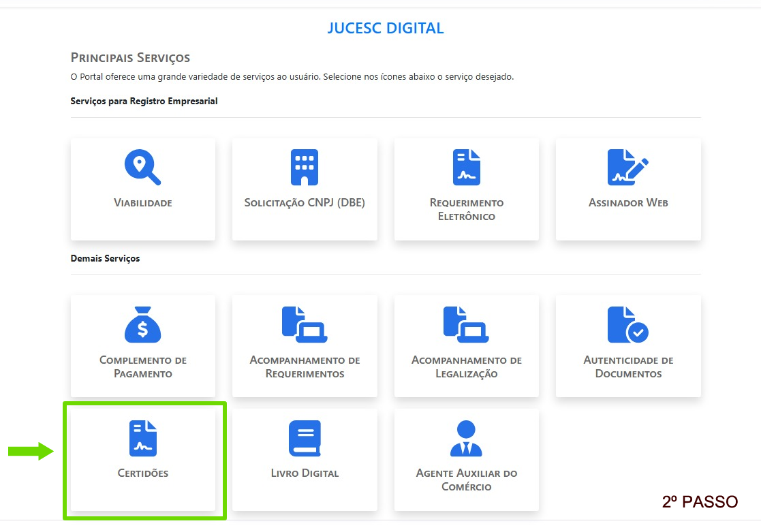This screenshot has width=761, height=532.
Task: Click the "Assinador Web" label
Action: (x=627, y=203)
